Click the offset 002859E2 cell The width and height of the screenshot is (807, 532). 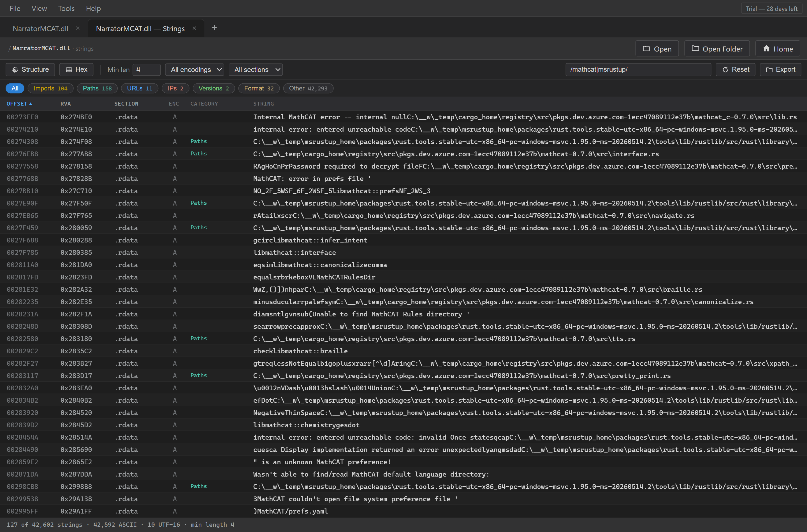pyautogui.click(x=22, y=462)
